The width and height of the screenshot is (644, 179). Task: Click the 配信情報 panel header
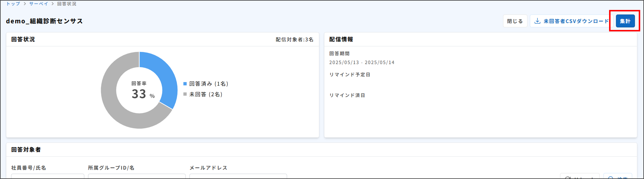(341, 39)
